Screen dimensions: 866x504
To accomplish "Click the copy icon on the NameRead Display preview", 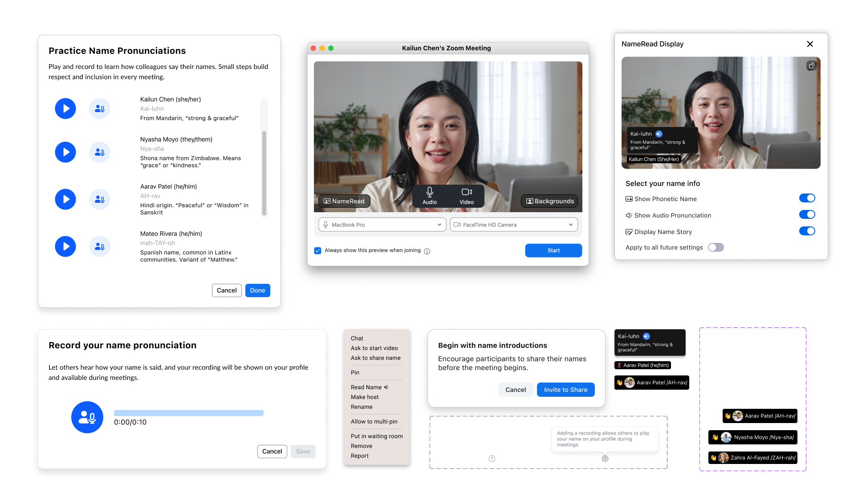I will tap(811, 65).
